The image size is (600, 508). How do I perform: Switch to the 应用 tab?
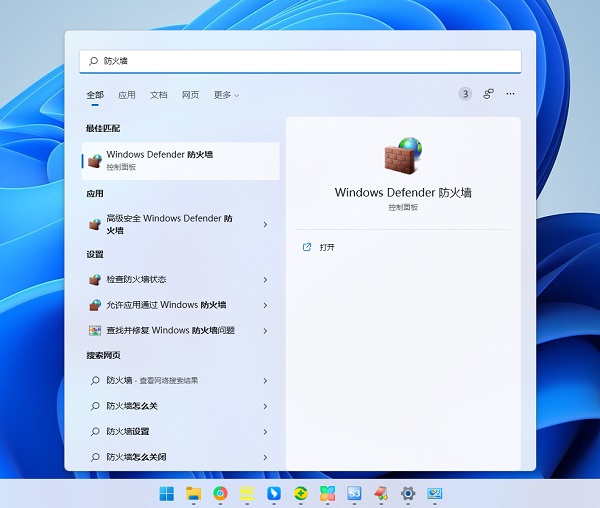coord(127,95)
